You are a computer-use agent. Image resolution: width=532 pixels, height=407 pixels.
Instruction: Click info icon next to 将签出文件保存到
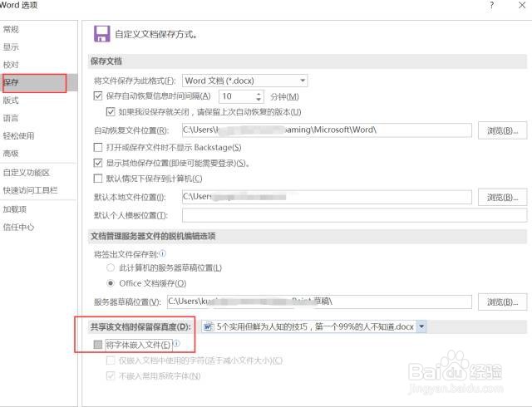click(163, 253)
